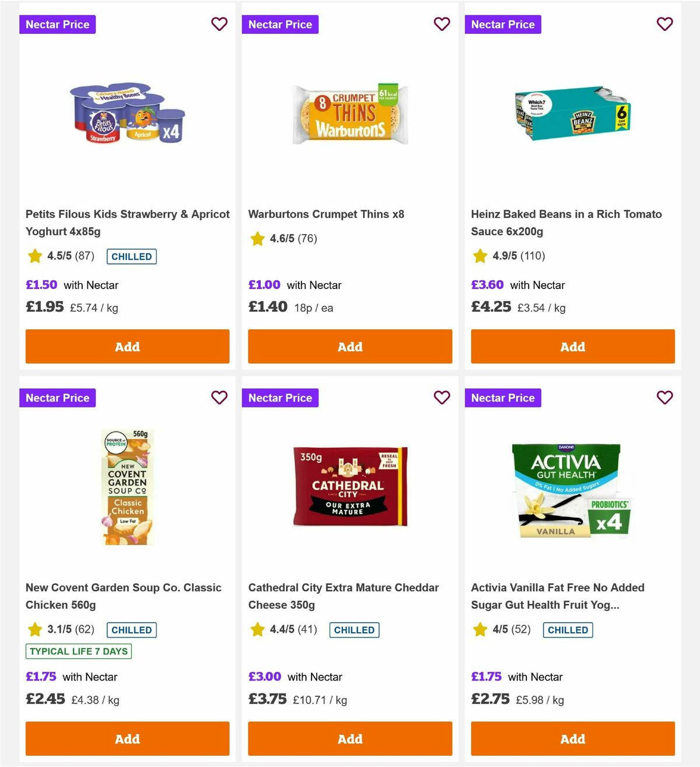Expand reviews via the (41) count on Cathedral City

tap(307, 630)
